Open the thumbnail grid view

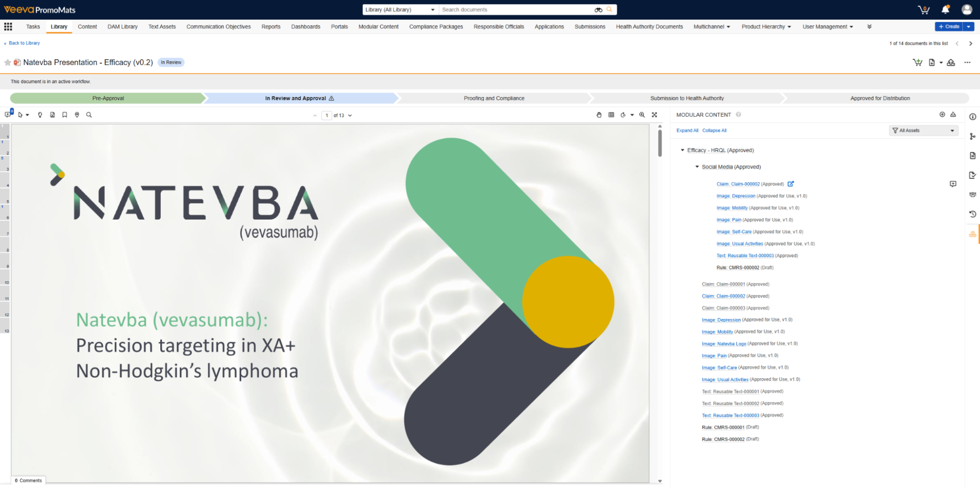point(611,115)
